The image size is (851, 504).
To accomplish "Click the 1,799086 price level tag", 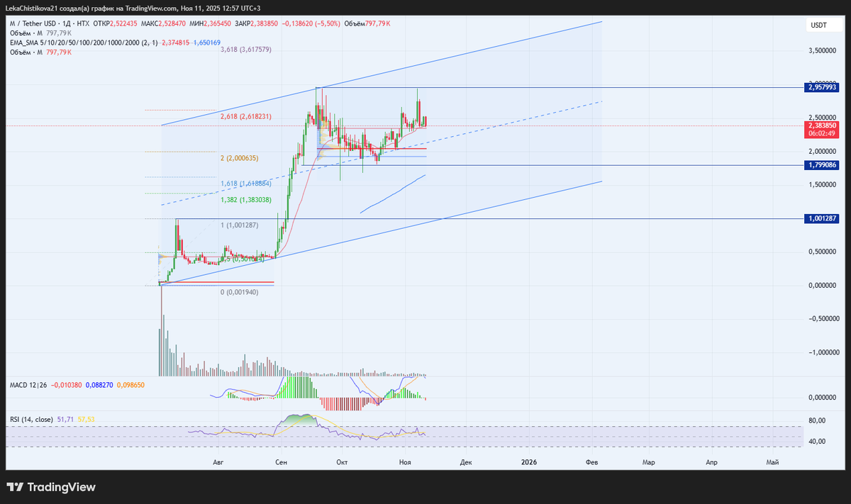I will (821, 165).
